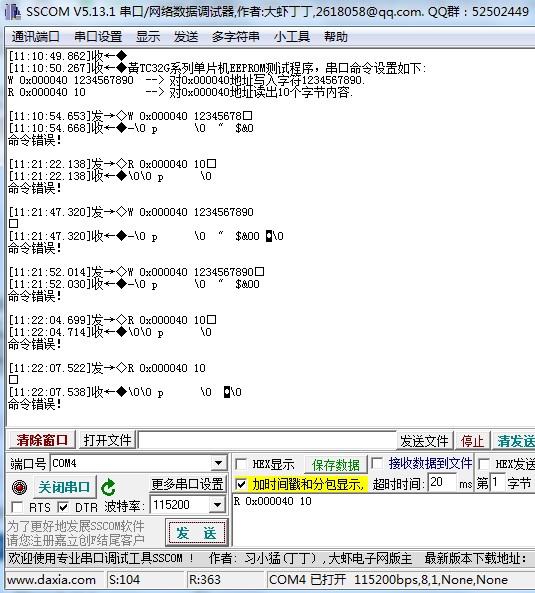This screenshot has width=535, height=593.
Task: Click the 关闭串口 button
Action: (64, 487)
